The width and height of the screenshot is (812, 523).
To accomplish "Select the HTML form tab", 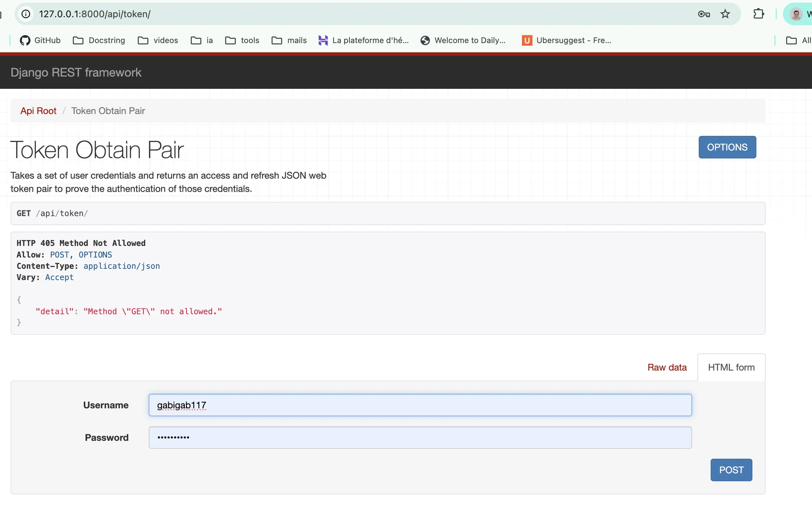I will [731, 367].
